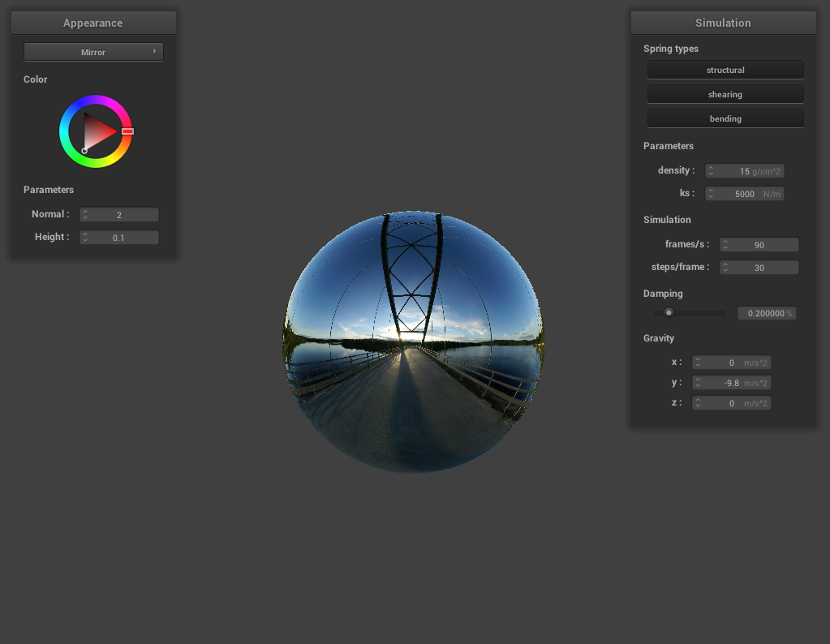Click the Appearance panel title bar
The width and height of the screenshot is (830, 644).
click(93, 23)
